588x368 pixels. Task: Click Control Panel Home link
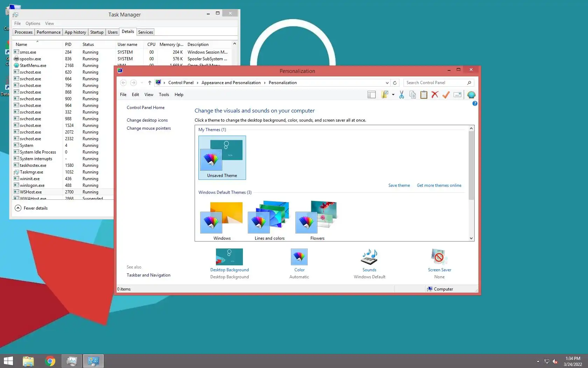click(x=146, y=108)
